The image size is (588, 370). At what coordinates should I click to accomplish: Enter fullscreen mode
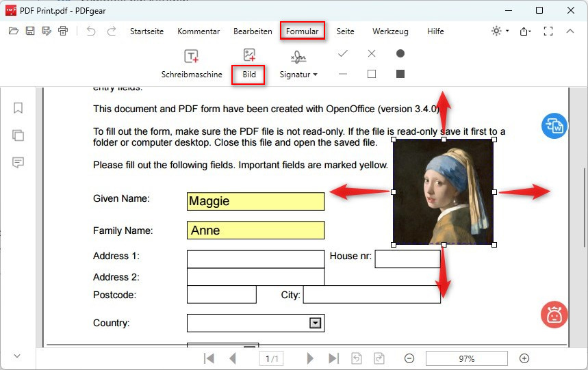pos(548,31)
